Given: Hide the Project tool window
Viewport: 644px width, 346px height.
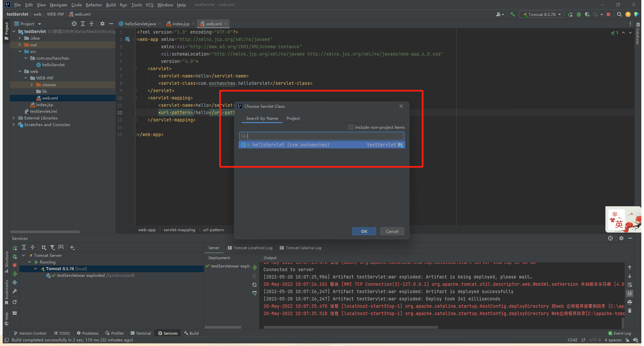Looking at the screenshot, I should pyautogui.click(x=111, y=24).
